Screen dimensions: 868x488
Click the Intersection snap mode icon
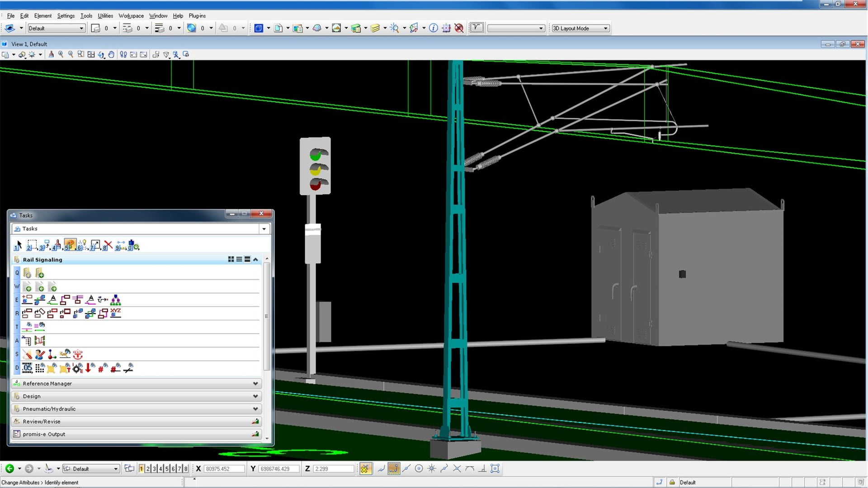coord(457,469)
